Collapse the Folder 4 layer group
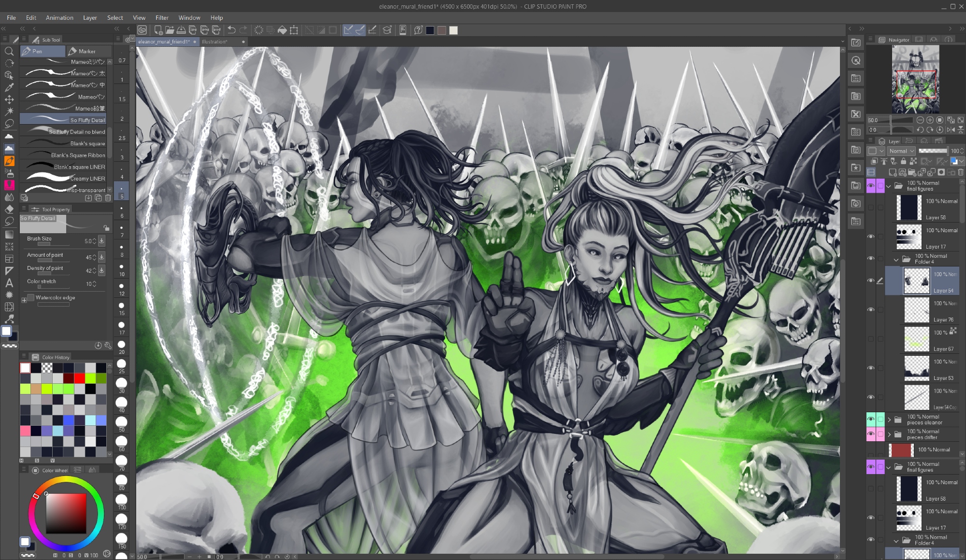This screenshot has height=560, width=966. (896, 259)
